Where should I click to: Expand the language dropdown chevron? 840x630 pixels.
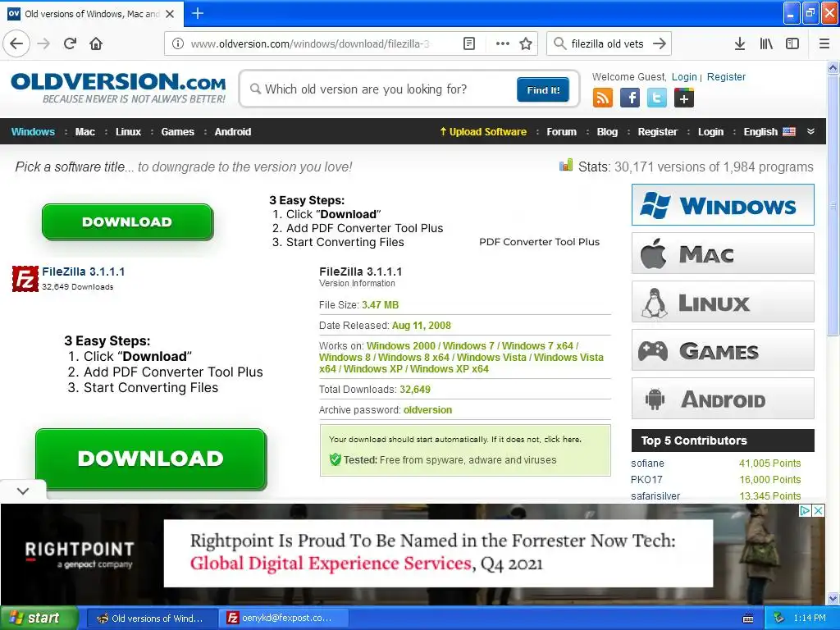pos(811,131)
